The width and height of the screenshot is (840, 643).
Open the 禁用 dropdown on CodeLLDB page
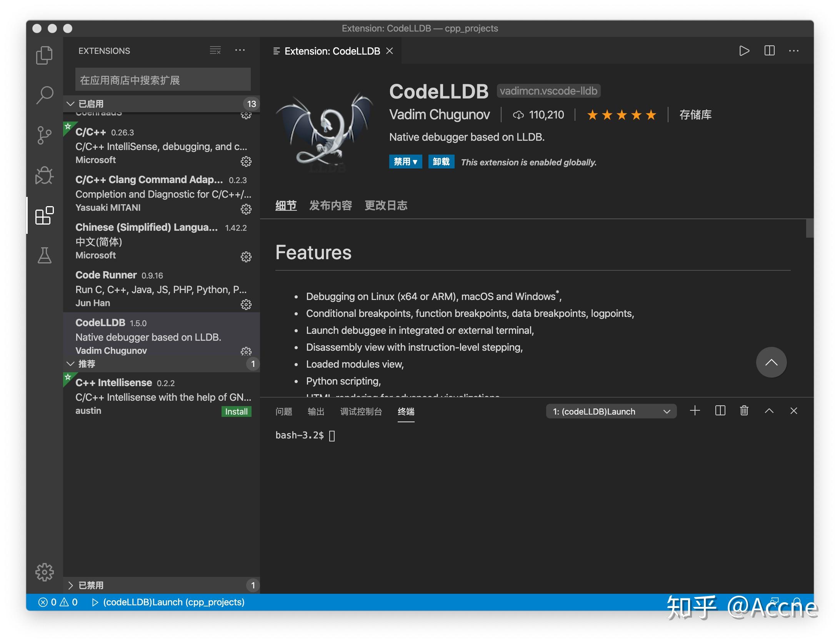coord(405,162)
